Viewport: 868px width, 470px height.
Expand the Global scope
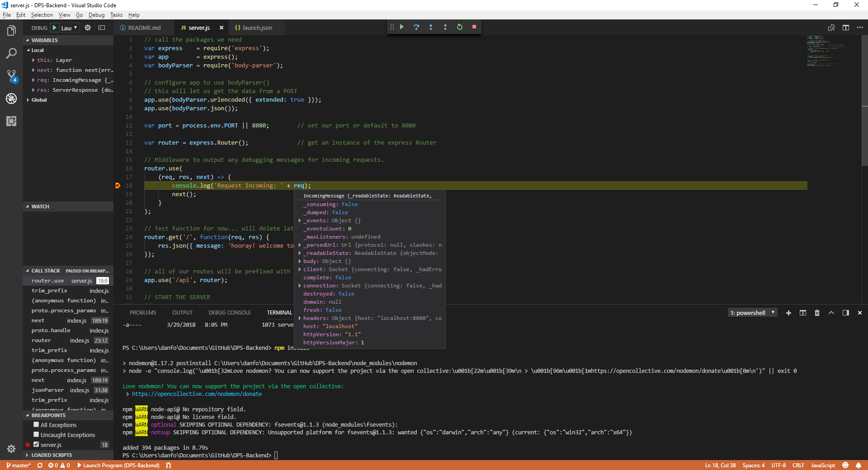click(28, 100)
